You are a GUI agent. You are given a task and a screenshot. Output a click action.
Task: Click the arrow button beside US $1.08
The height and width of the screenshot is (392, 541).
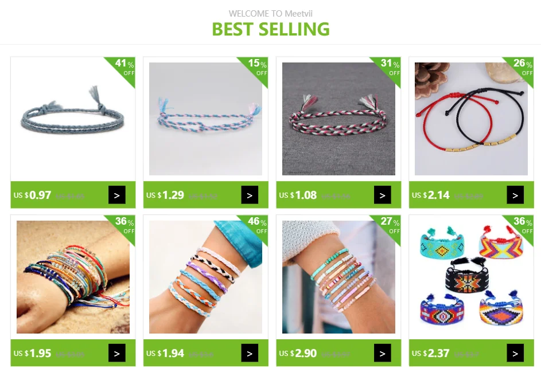tap(383, 195)
